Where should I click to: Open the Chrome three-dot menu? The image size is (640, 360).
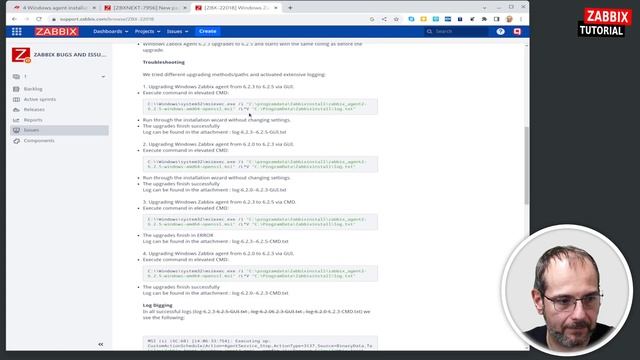coord(521,19)
